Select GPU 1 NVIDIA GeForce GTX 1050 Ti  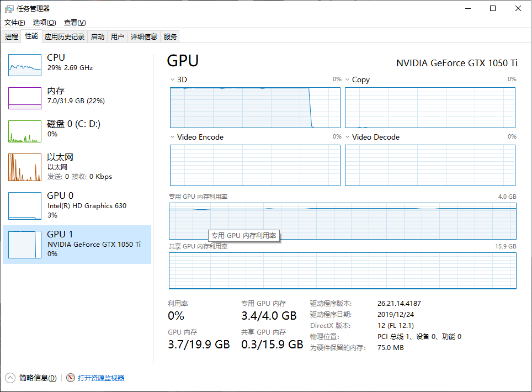[x=77, y=245]
